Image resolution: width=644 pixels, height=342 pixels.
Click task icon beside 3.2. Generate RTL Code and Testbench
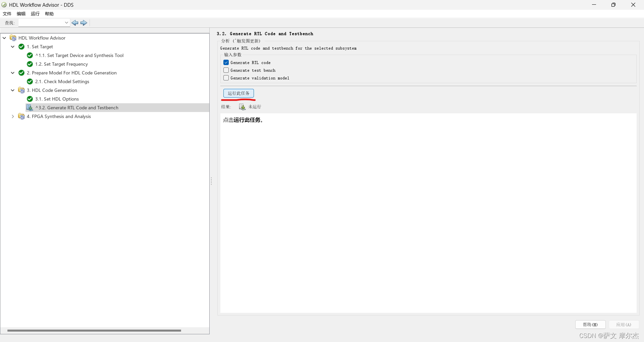click(x=30, y=108)
